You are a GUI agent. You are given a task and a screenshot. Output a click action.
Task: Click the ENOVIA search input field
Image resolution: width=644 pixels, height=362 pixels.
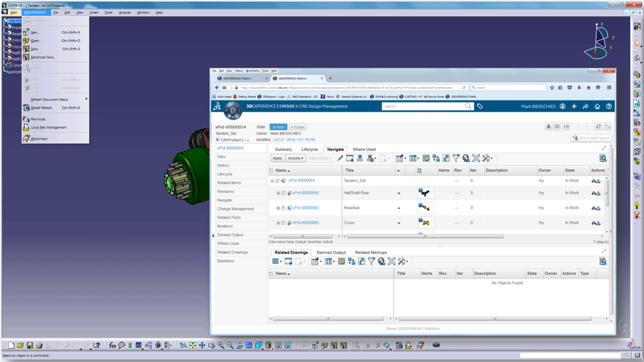(x=424, y=106)
